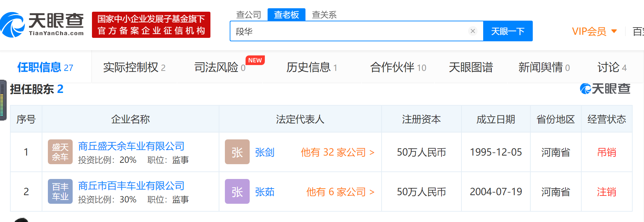Click 张茹's purple avatar icon
Viewport: 644px width, 222px height.
tap(237, 191)
